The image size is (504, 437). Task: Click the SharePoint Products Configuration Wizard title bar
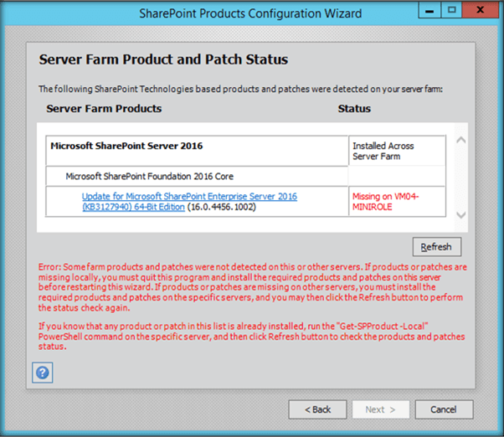(251, 13)
